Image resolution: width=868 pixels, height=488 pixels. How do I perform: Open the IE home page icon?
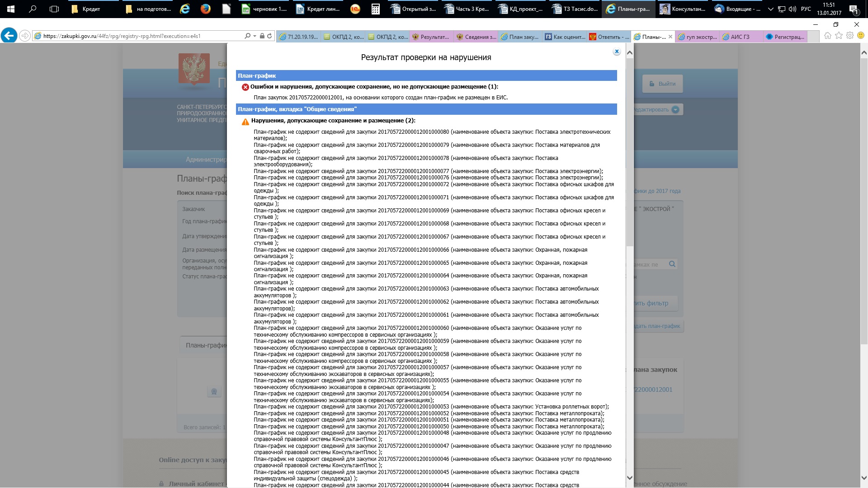(827, 36)
